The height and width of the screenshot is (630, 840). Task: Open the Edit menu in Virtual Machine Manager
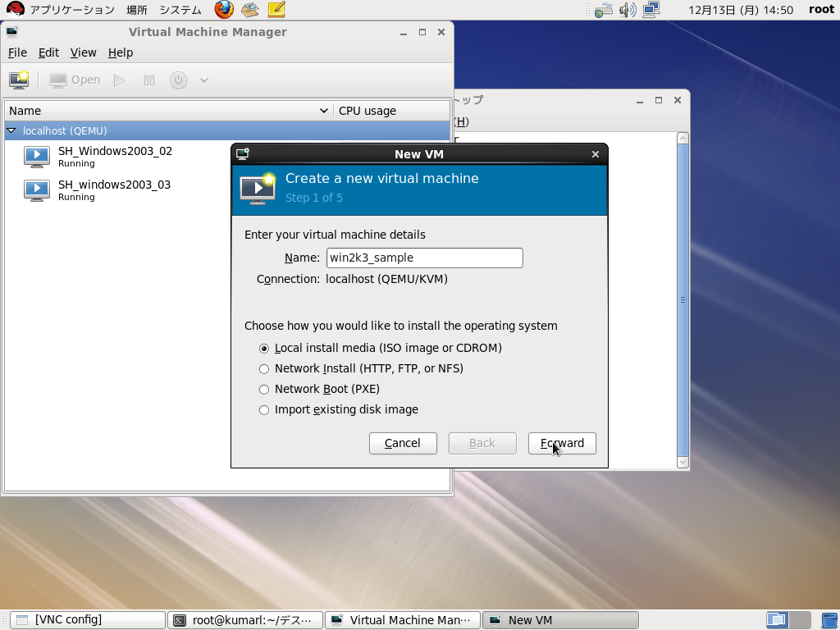[48, 52]
